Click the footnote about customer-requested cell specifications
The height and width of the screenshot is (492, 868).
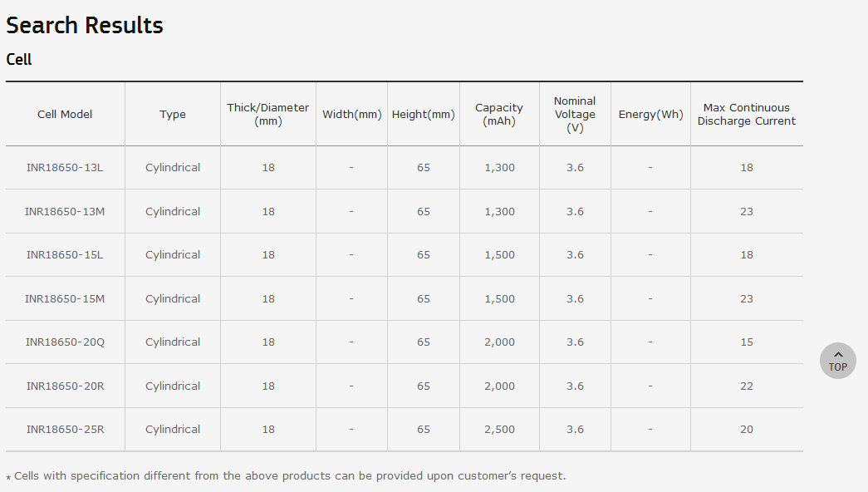[287, 476]
